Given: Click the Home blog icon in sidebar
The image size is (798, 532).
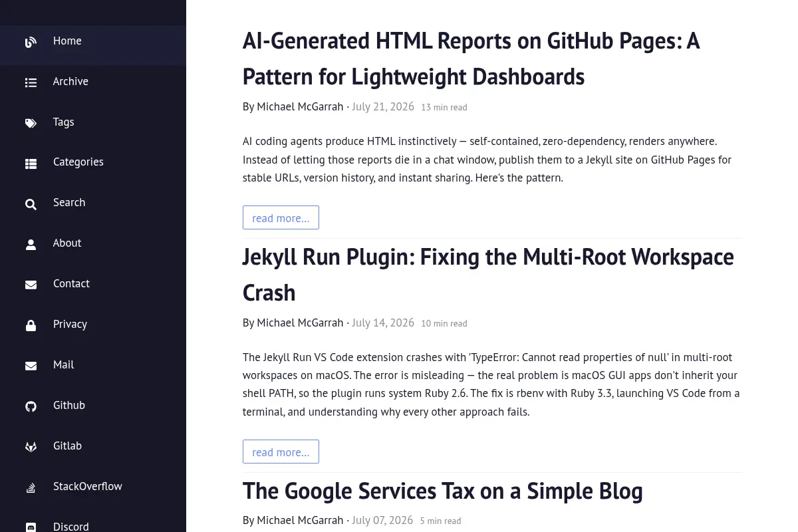Looking at the screenshot, I should coord(31,43).
